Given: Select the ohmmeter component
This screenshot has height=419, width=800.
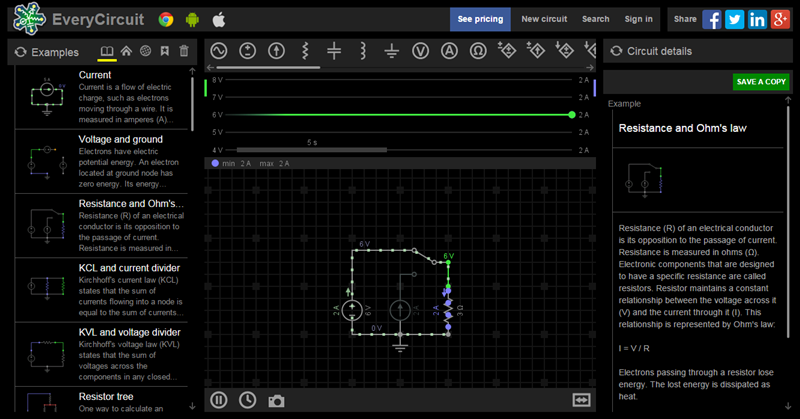Looking at the screenshot, I should point(479,50).
